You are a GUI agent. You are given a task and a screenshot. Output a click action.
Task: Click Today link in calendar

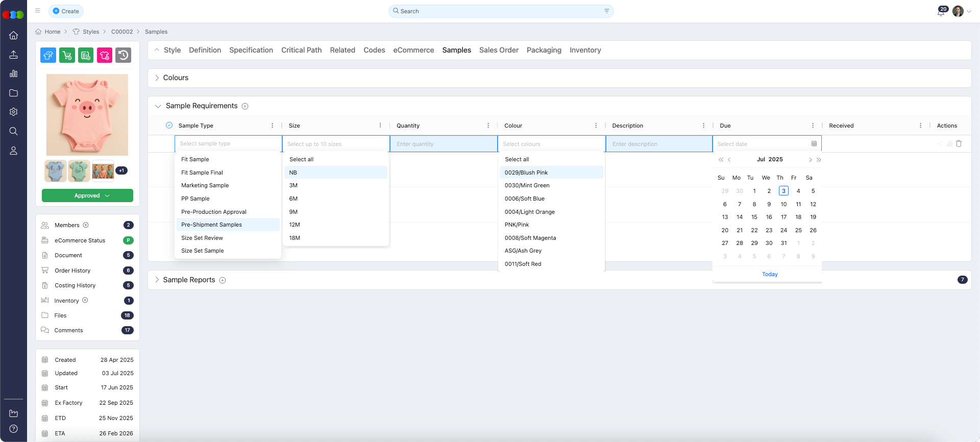coord(770,274)
